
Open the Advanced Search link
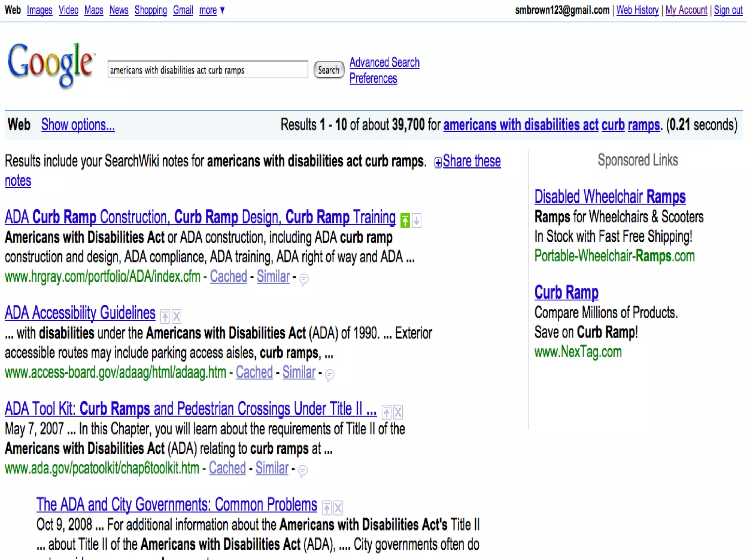click(x=384, y=62)
